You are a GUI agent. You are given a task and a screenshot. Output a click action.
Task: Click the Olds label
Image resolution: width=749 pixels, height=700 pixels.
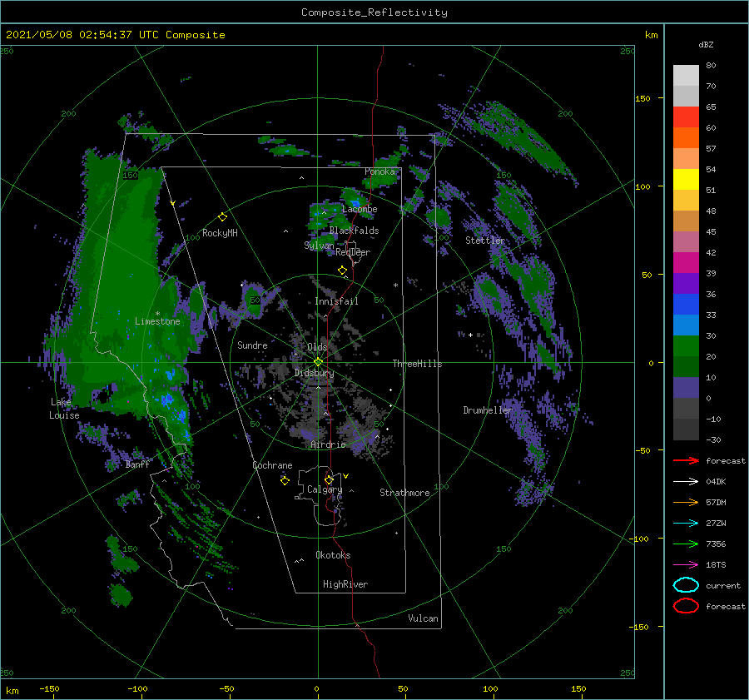pyautogui.click(x=317, y=347)
